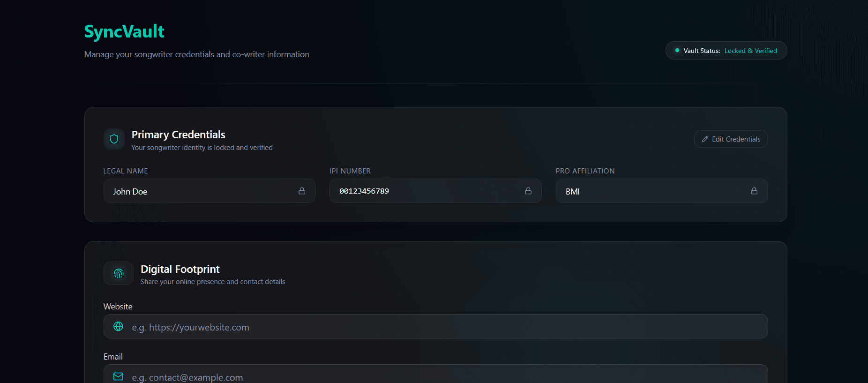Click the PRO AFFILIATION label

pos(585,171)
